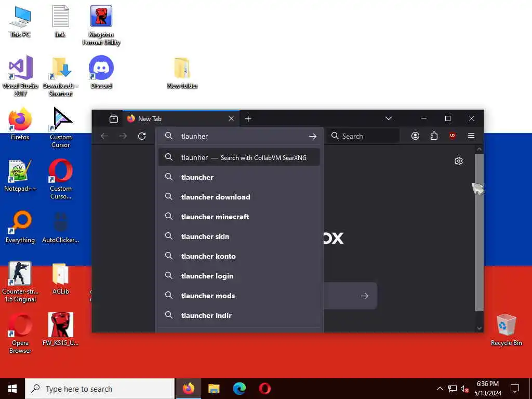Reload the page in Firefox
Viewport: 532px width, 399px height.
point(142,136)
